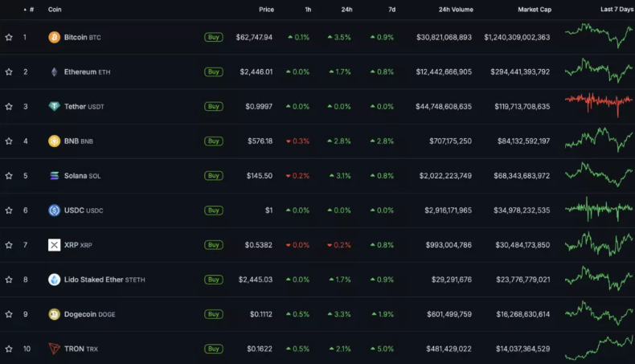The width and height of the screenshot is (635, 364).
Task: Click Buy button for Bitcoin
Action: 214,37
